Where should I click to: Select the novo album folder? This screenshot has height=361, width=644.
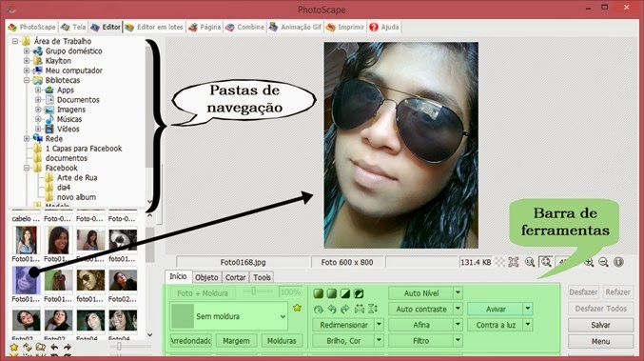tap(76, 197)
